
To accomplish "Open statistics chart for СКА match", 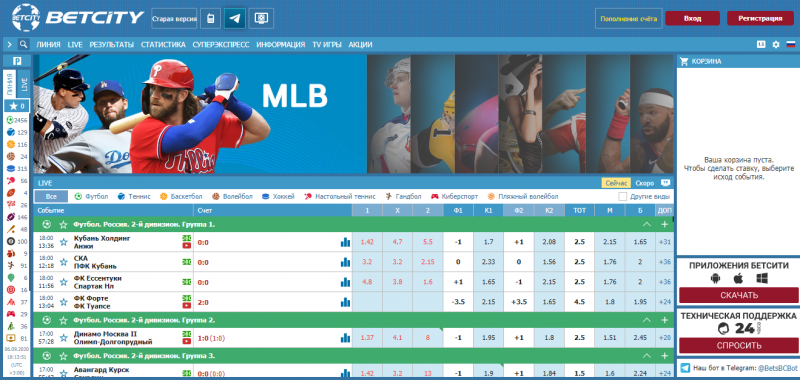I will (x=345, y=262).
